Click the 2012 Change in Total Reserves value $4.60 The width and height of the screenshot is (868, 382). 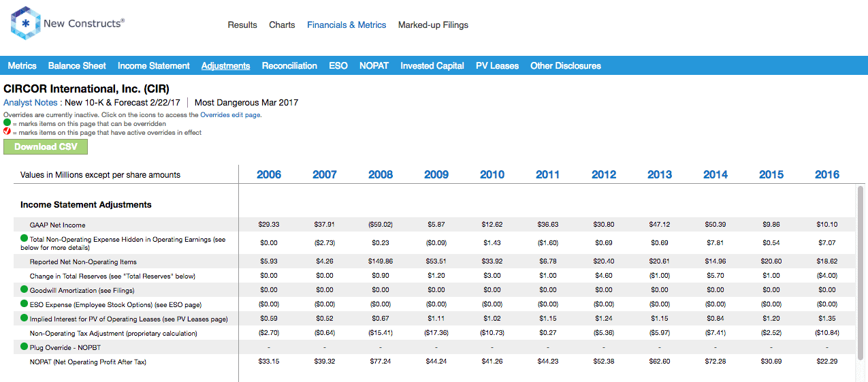tap(604, 276)
